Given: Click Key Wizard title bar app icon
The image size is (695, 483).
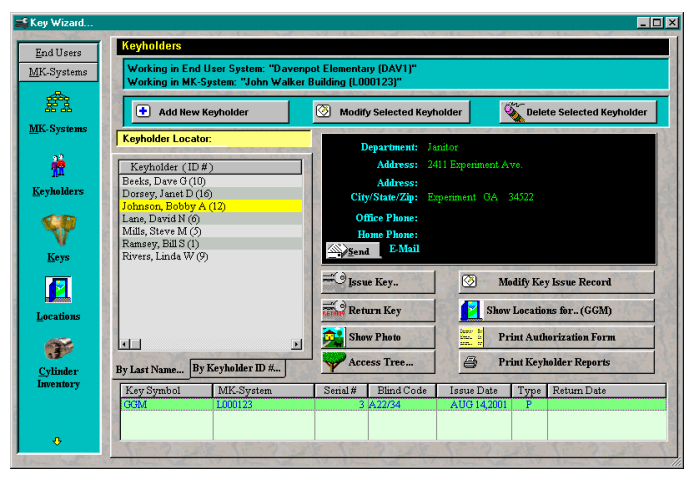Looking at the screenshot, I should [x=22, y=22].
